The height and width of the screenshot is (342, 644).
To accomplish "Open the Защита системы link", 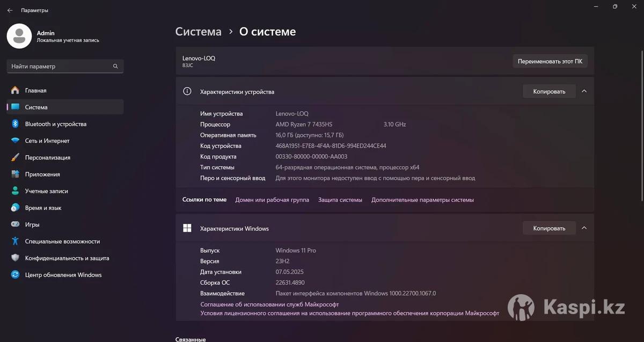I will point(340,200).
